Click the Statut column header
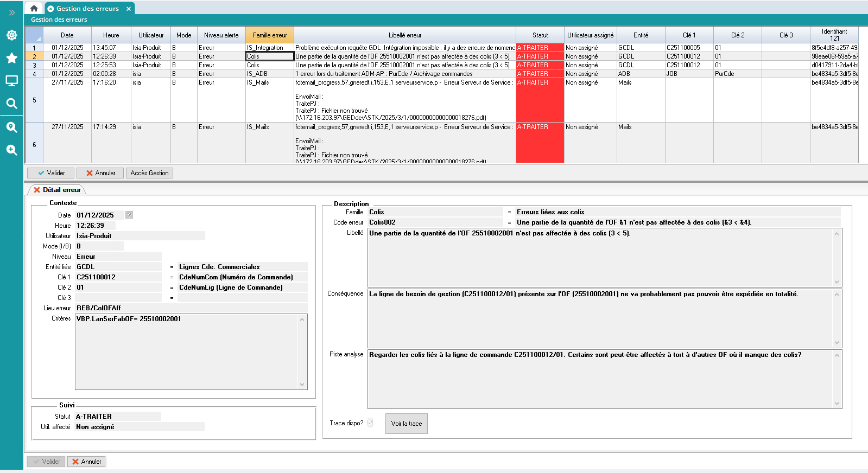868x473 pixels. (x=540, y=35)
